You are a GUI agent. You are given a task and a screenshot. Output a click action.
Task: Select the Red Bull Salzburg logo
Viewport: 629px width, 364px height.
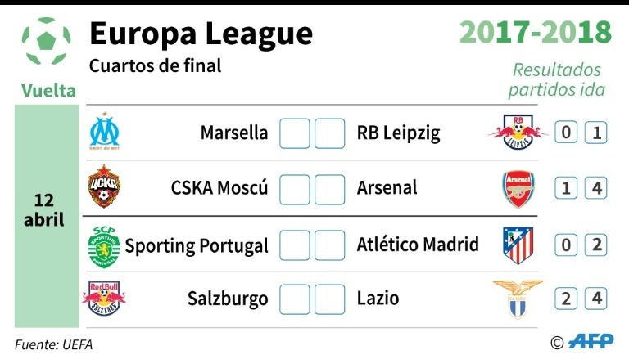(104, 298)
